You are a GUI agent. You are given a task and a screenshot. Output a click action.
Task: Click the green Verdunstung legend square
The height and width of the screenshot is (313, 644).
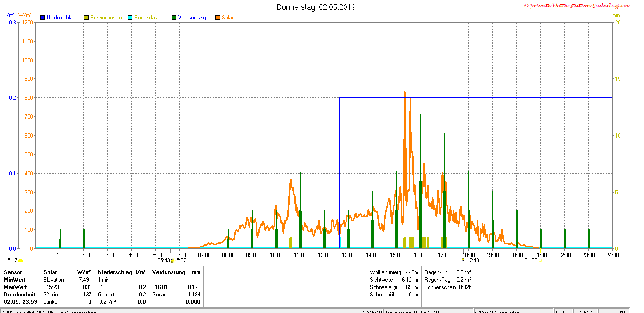click(174, 18)
